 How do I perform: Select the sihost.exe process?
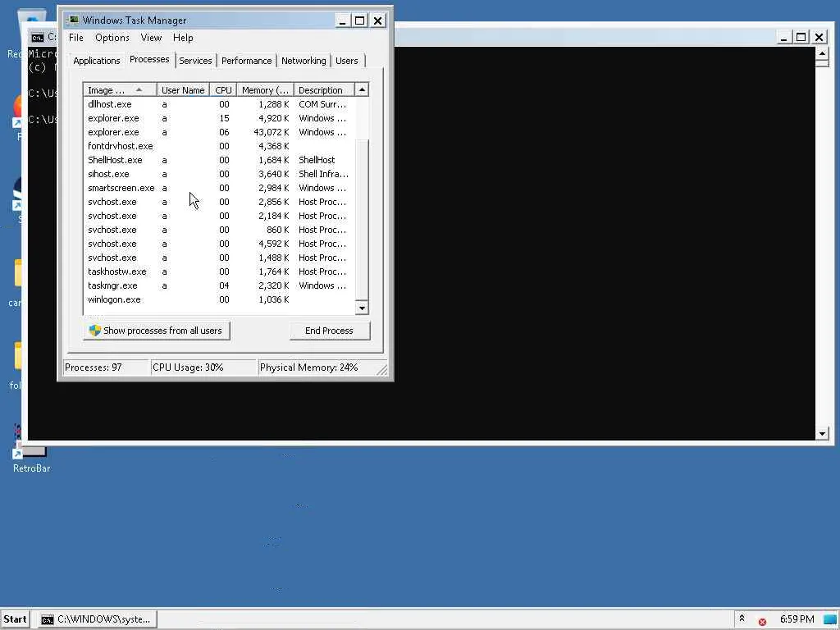pos(219,174)
